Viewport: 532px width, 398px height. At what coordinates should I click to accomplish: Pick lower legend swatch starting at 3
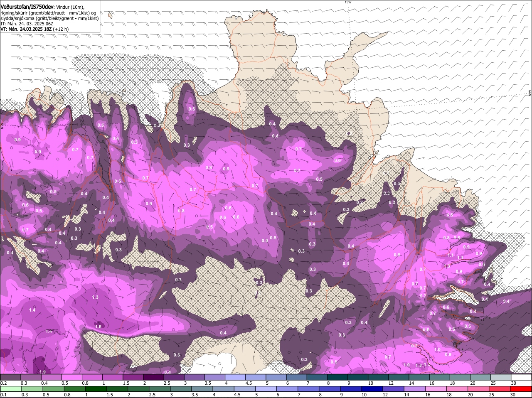click(x=181, y=389)
